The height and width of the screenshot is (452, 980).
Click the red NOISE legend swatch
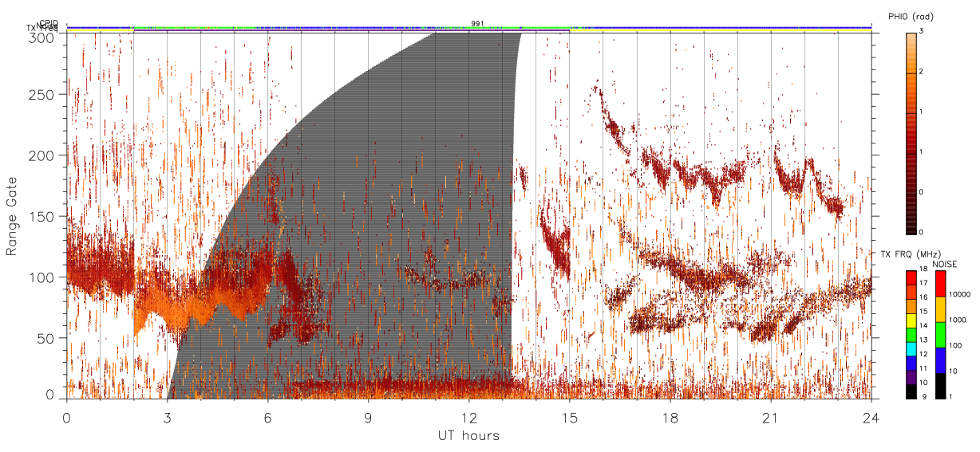[x=941, y=284]
